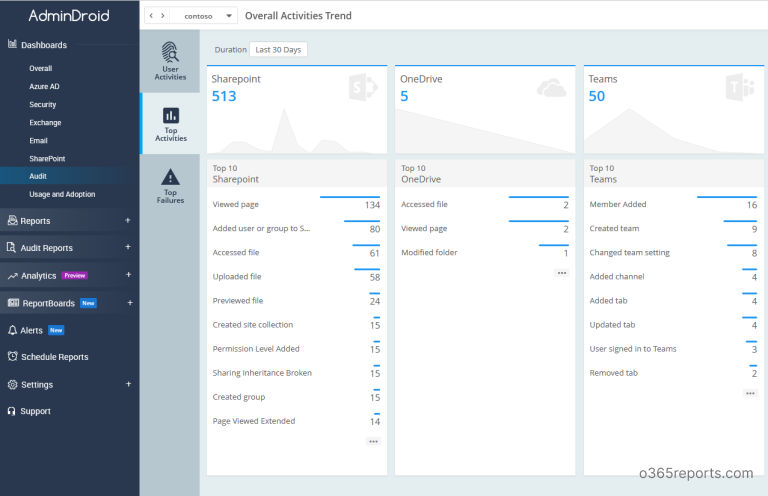Click Changed team setting row

click(x=673, y=252)
